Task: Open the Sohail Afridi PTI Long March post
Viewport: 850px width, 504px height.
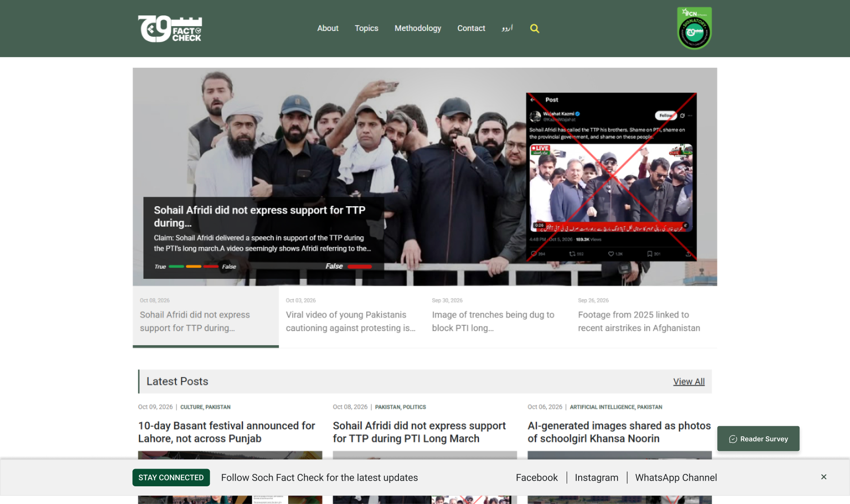Action: pos(419,432)
